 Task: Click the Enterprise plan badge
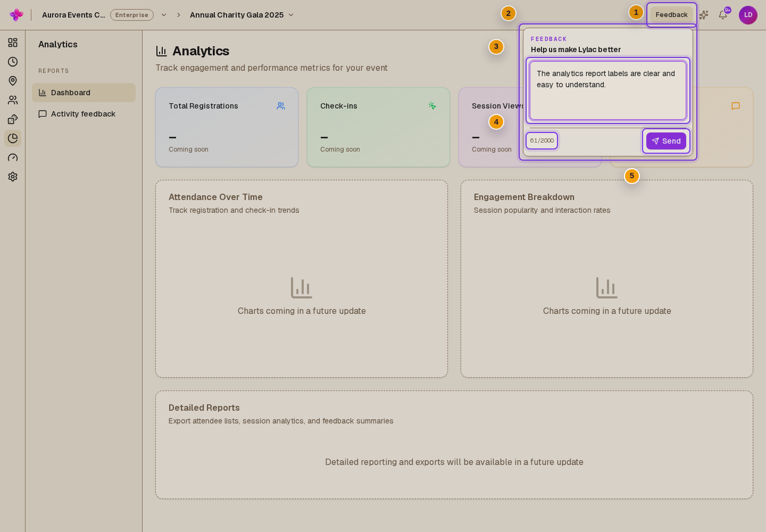132,15
